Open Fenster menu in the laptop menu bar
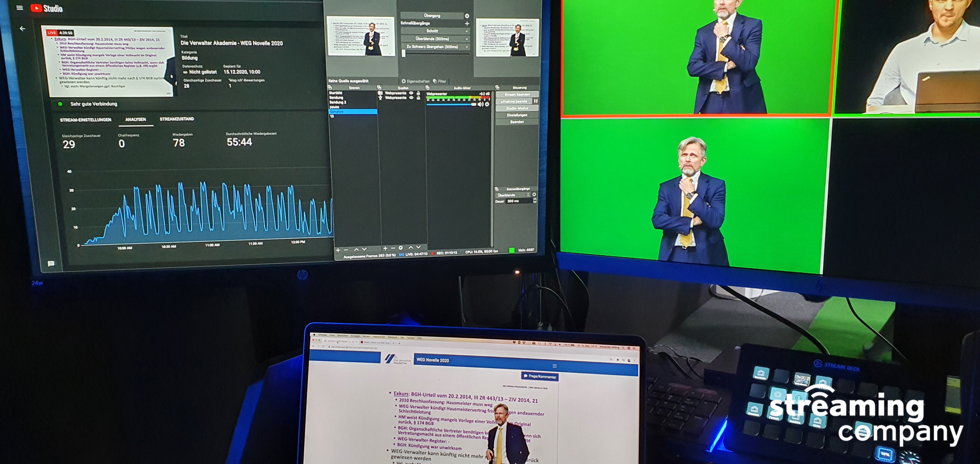980x464 pixels. [410, 337]
